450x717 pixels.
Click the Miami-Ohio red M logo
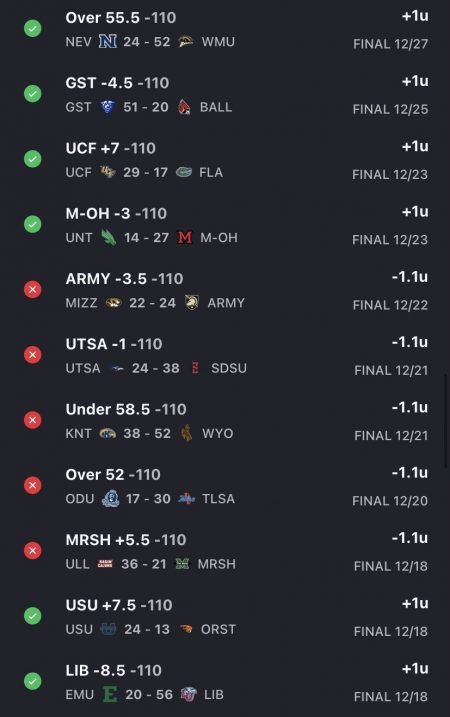[185, 238]
